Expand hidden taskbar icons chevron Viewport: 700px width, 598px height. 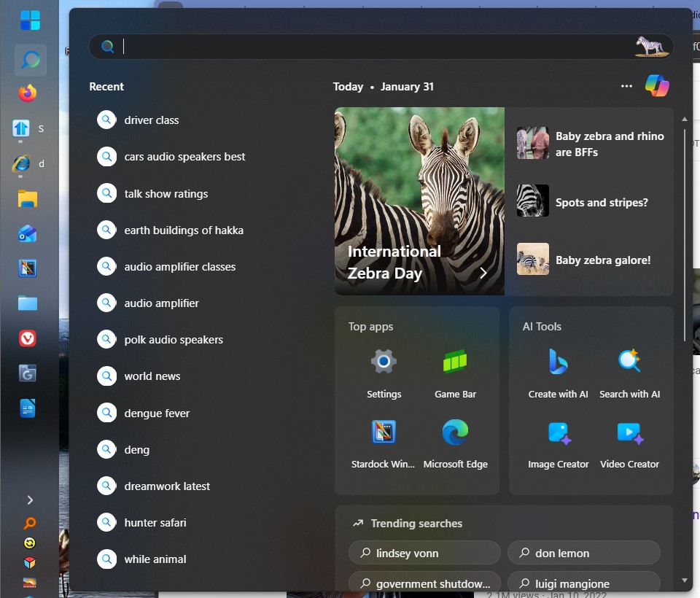tap(30, 500)
